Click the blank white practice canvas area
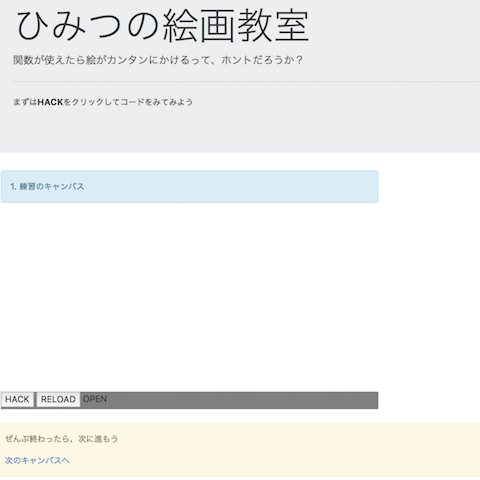Screen dimensions: 480x480 click(x=189, y=297)
